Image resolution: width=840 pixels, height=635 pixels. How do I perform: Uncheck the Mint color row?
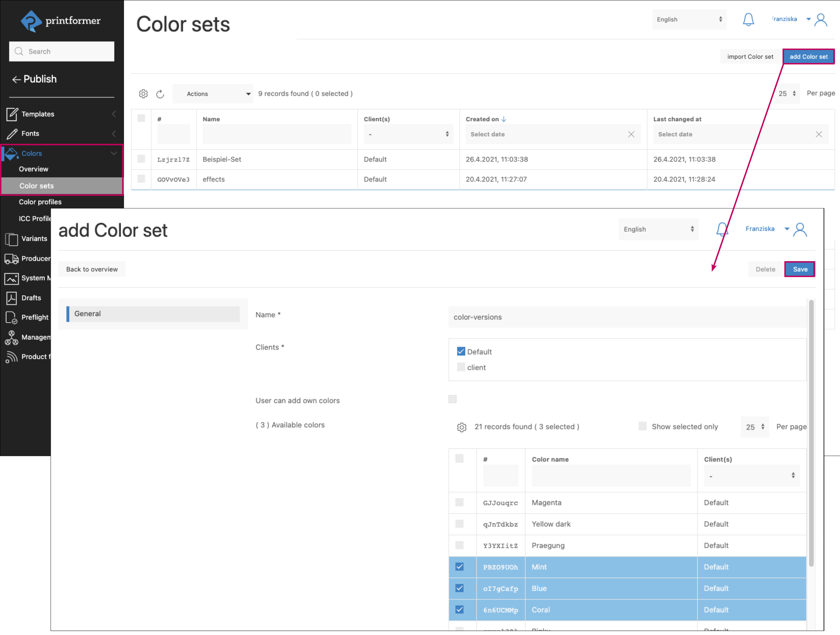[460, 567]
